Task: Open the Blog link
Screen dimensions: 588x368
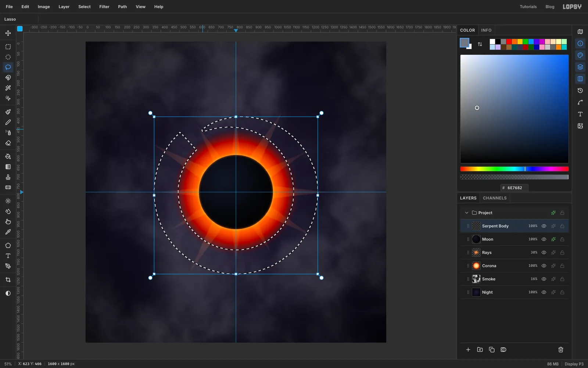Action: coord(550,7)
